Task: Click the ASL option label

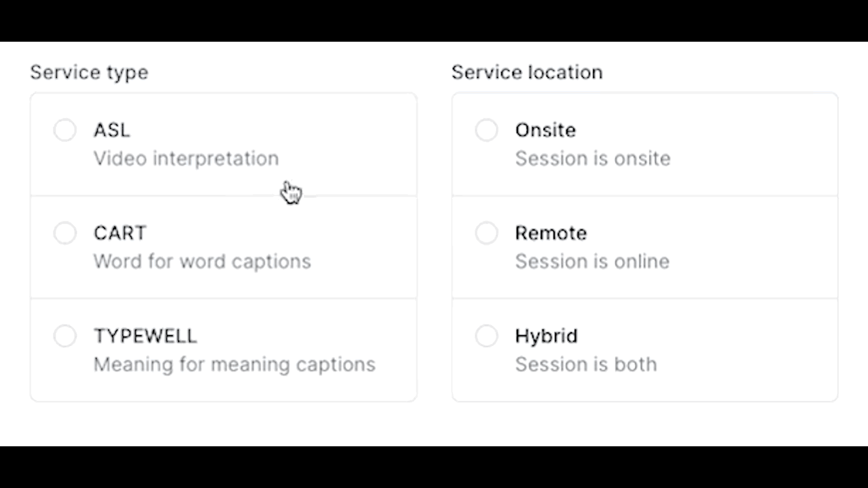Action: pyautogui.click(x=112, y=130)
